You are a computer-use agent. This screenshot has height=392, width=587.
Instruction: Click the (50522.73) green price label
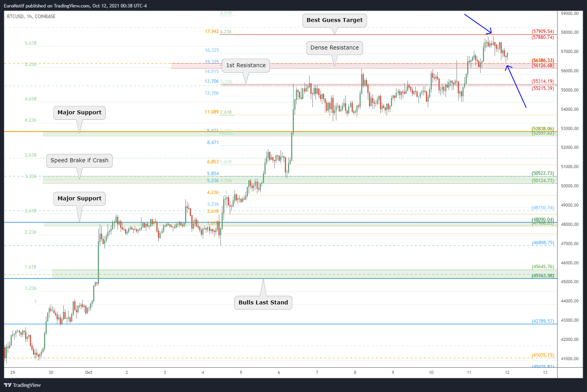coord(543,173)
